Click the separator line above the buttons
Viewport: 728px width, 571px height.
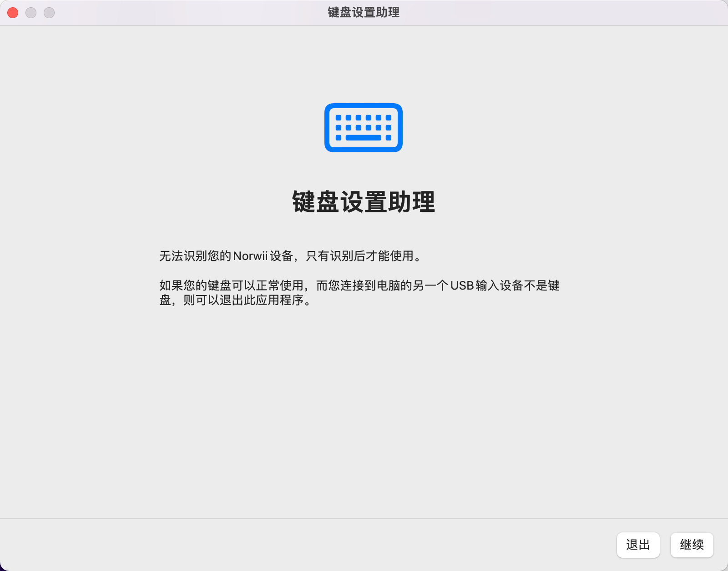[x=364, y=519]
